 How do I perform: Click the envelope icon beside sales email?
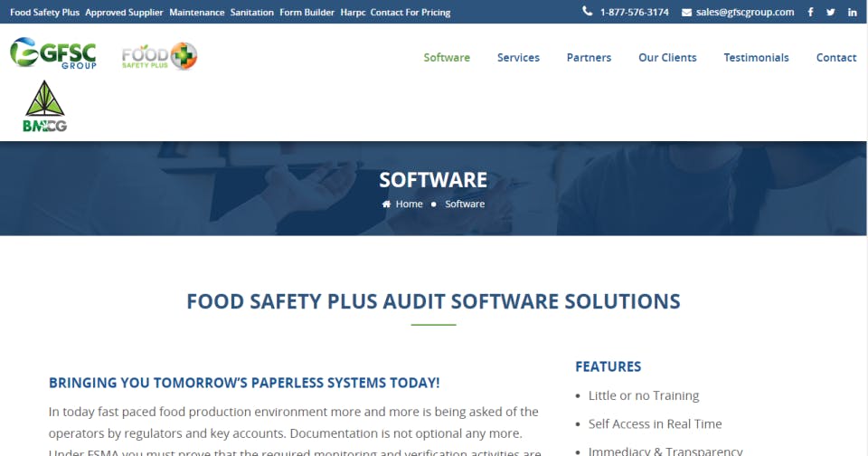pos(686,12)
